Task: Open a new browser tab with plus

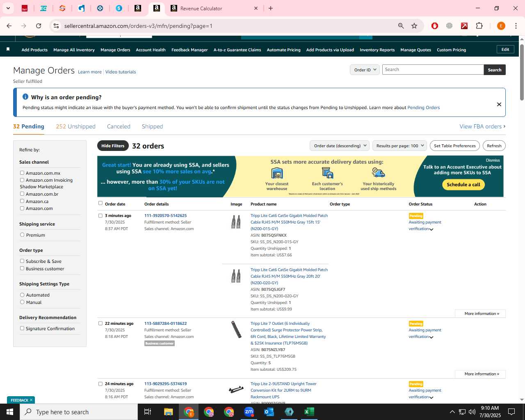Action: click(x=271, y=8)
